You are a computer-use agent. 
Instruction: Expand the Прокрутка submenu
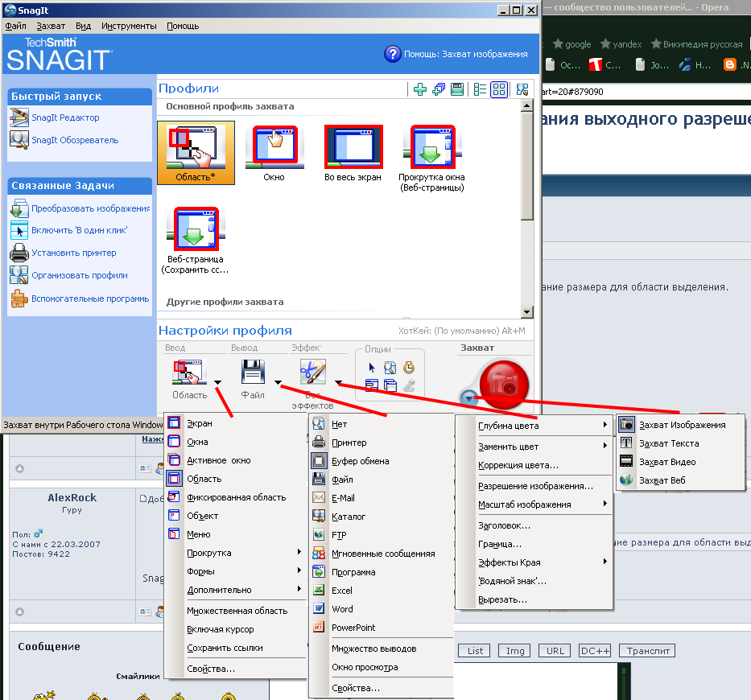coord(235,553)
